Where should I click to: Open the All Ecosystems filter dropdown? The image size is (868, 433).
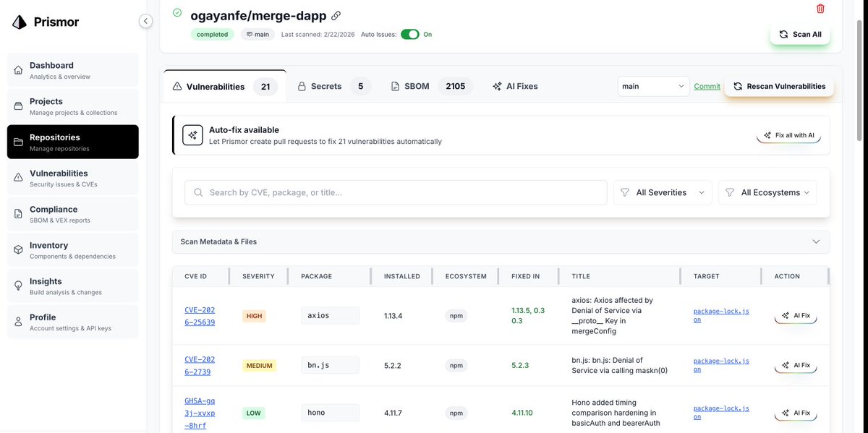767,193
